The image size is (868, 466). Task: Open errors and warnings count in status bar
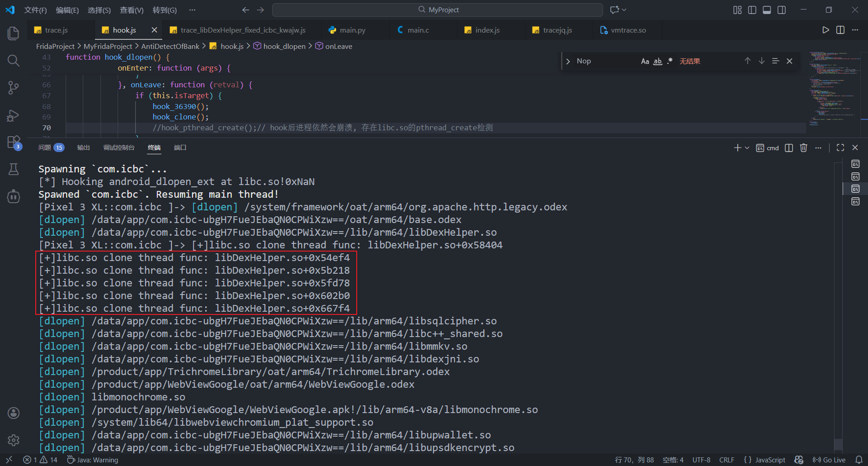pyautogui.click(x=40, y=460)
